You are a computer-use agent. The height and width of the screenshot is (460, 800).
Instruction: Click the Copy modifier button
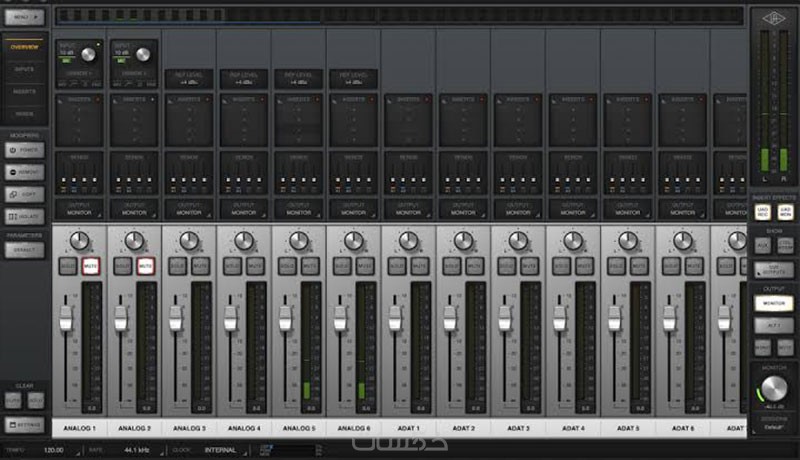24,194
